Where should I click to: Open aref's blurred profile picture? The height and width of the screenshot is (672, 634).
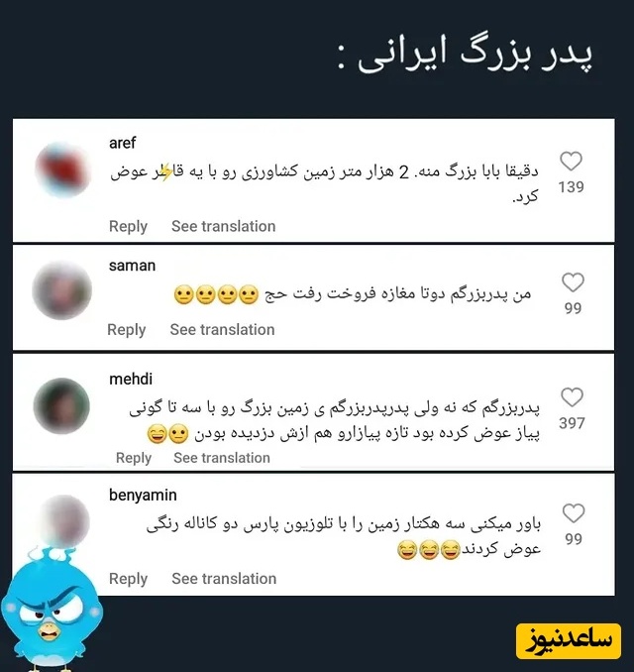[x=63, y=169]
